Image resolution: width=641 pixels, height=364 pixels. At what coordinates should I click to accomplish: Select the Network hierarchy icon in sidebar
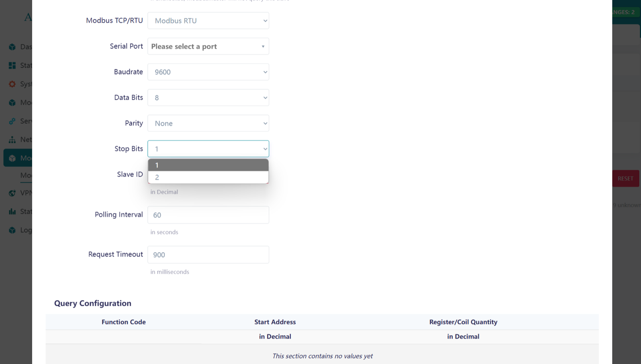(x=12, y=140)
